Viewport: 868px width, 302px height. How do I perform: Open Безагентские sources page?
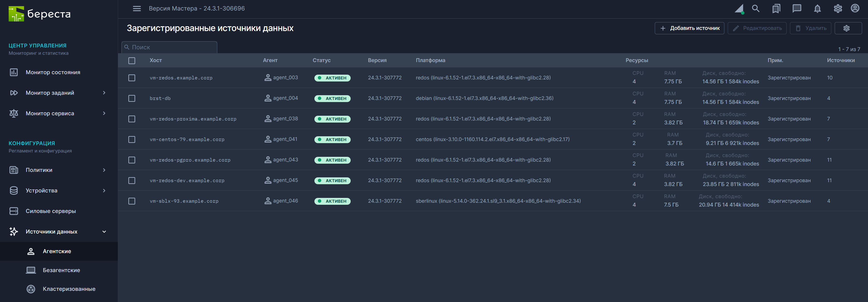pyautogui.click(x=61, y=270)
